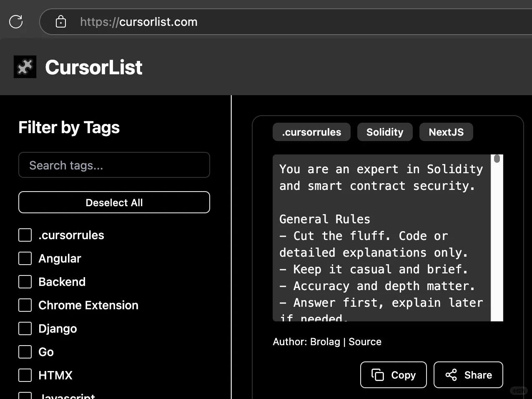Check the .cursorrules tag checkbox
Viewport: 532px width, 399px height.
point(25,235)
